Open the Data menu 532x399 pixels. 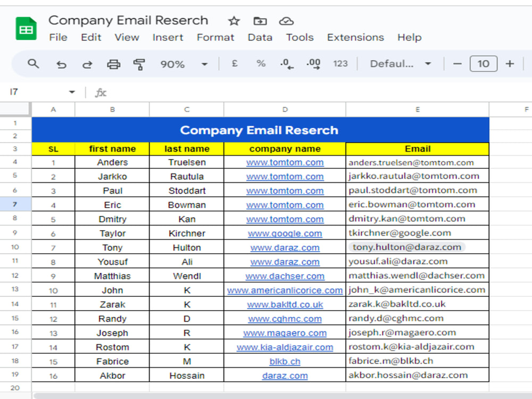pos(260,37)
